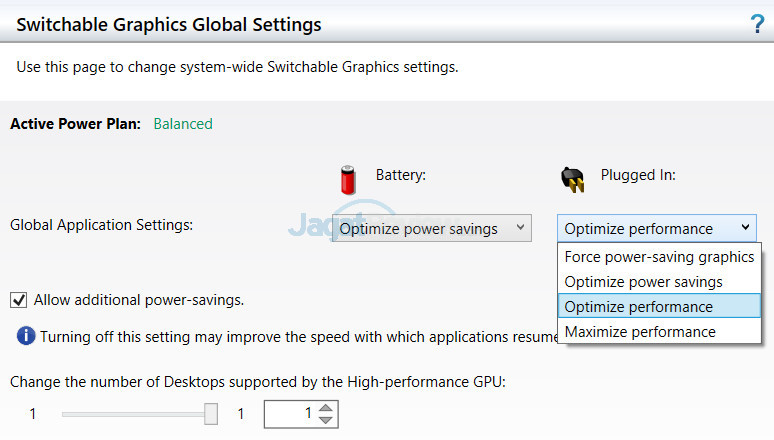774x440 pixels.
Task: Uncheck Allow additional power-savings checkbox
Action: click(x=18, y=299)
